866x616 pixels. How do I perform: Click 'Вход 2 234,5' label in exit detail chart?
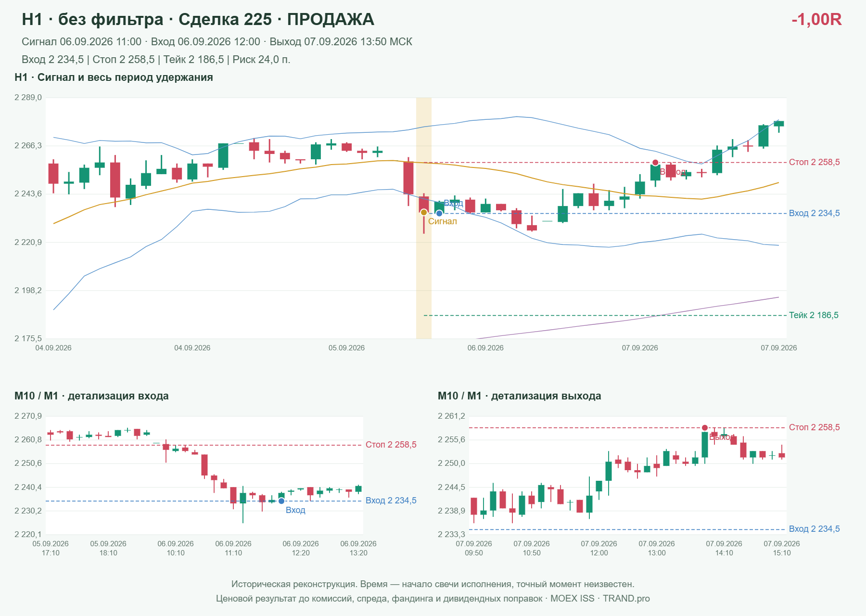(815, 529)
